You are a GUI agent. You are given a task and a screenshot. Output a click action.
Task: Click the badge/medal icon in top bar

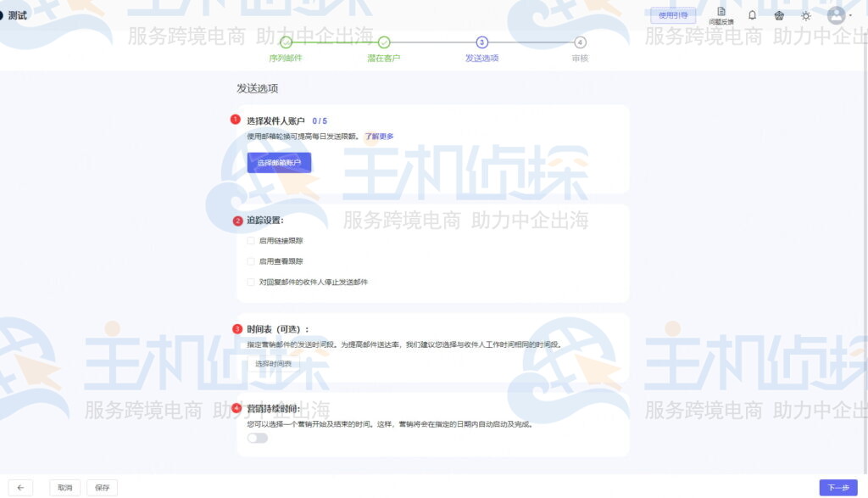pyautogui.click(x=780, y=14)
